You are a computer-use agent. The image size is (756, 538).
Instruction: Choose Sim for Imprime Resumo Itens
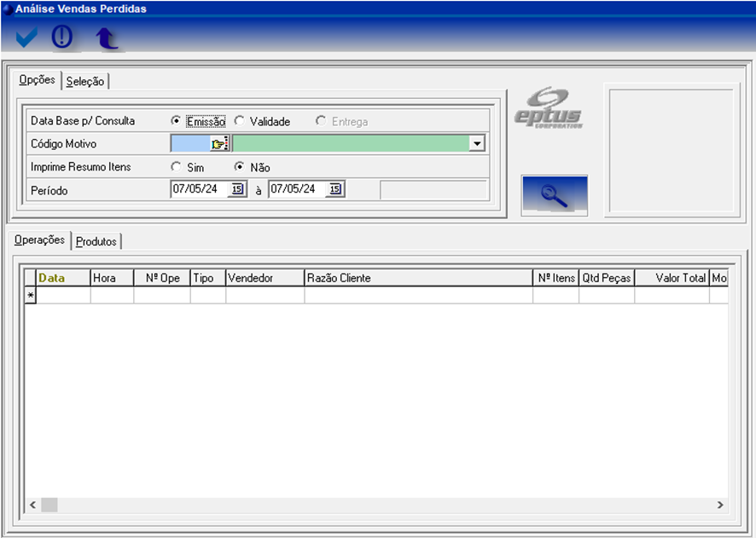[x=176, y=167]
